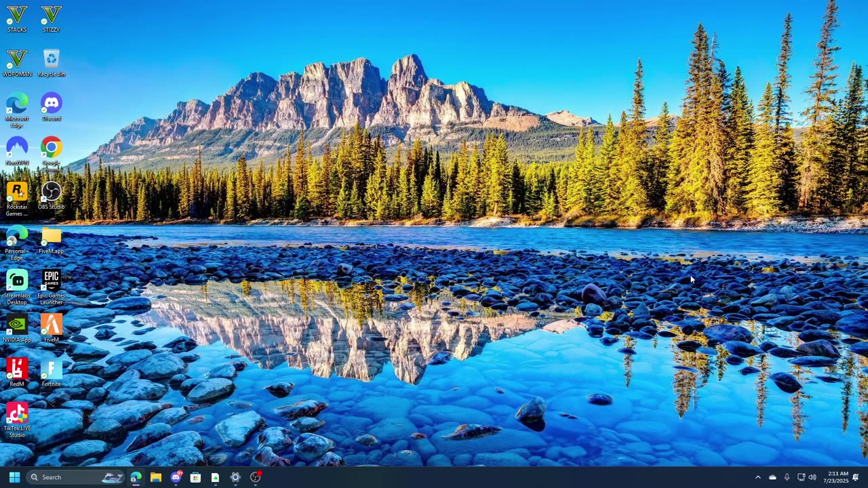Viewport: 868px width, 488px height.
Task: Open the Discord desktop shortcut
Action: [x=51, y=107]
